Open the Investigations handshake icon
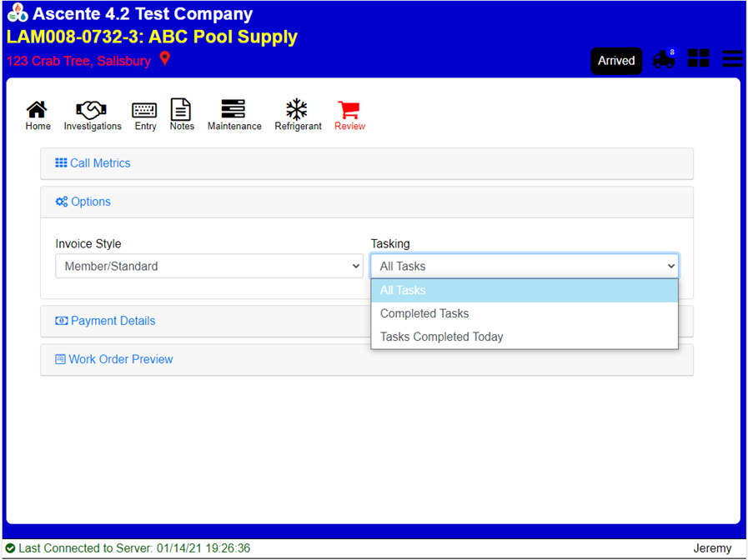The image size is (748, 560). point(92,110)
